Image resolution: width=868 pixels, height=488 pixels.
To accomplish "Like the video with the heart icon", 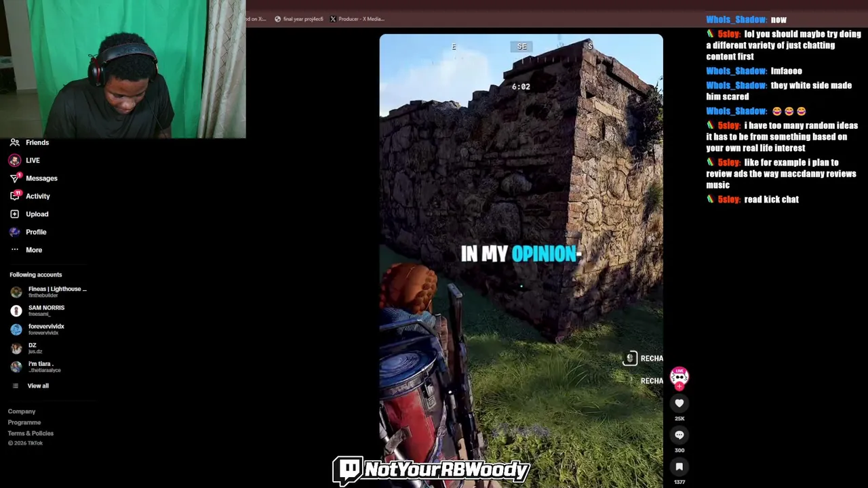I will point(679,403).
